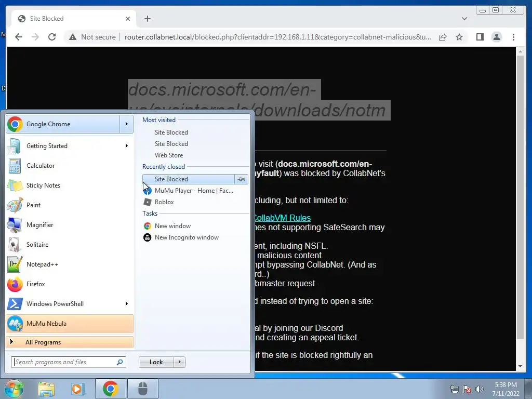Open first Site Blocked under Most visited
The height and width of the screenshot is (399, 532).
(195, 132)
